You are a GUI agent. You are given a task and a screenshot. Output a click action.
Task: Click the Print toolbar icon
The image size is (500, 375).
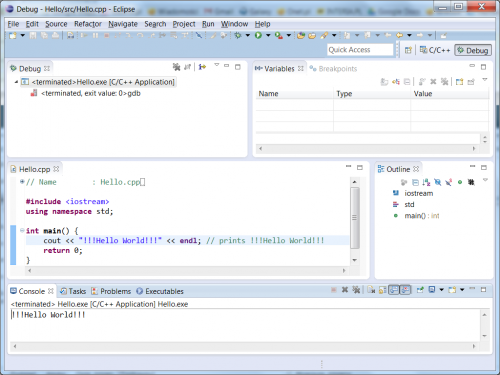click(x=55, y=35)
